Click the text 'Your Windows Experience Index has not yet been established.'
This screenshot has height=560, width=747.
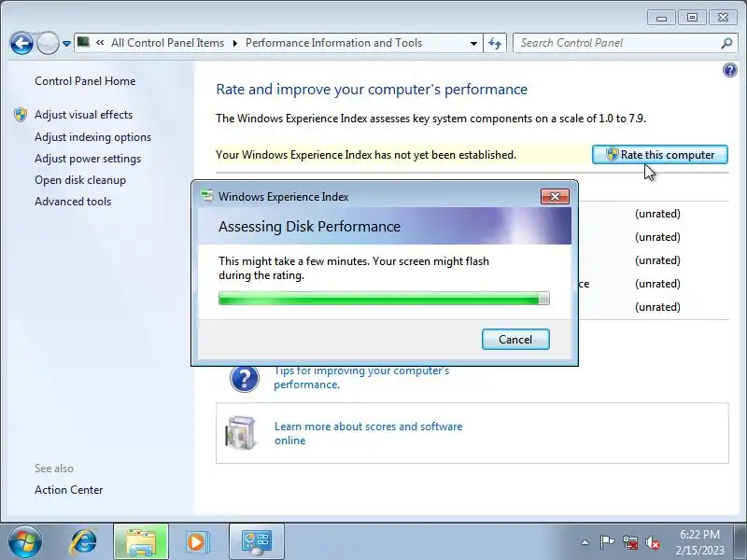(366, 155)
